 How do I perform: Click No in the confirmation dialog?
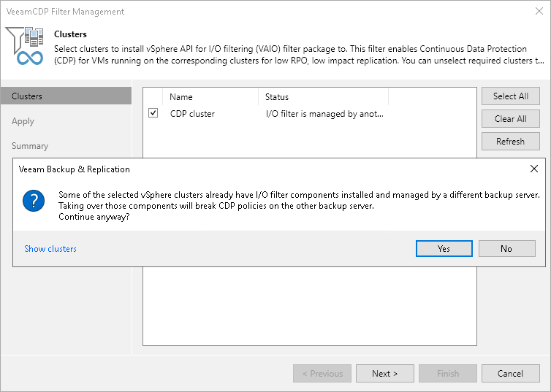(x=506, y=248)
